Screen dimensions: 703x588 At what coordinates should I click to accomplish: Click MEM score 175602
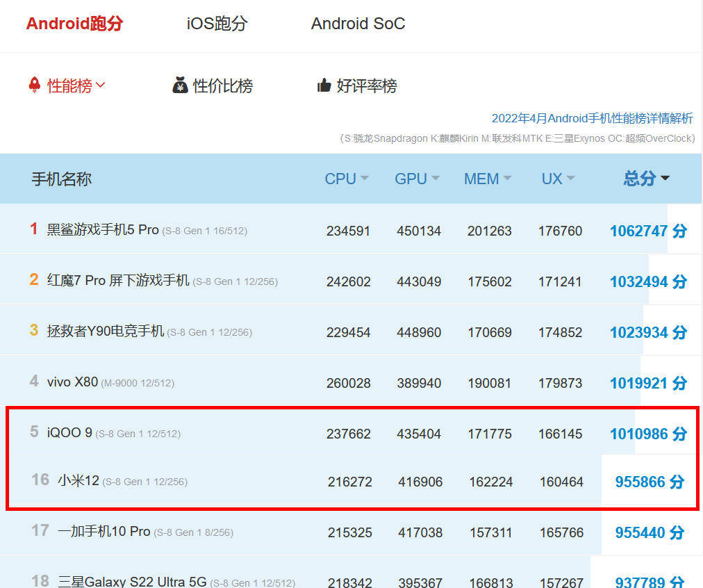(490, 281)
